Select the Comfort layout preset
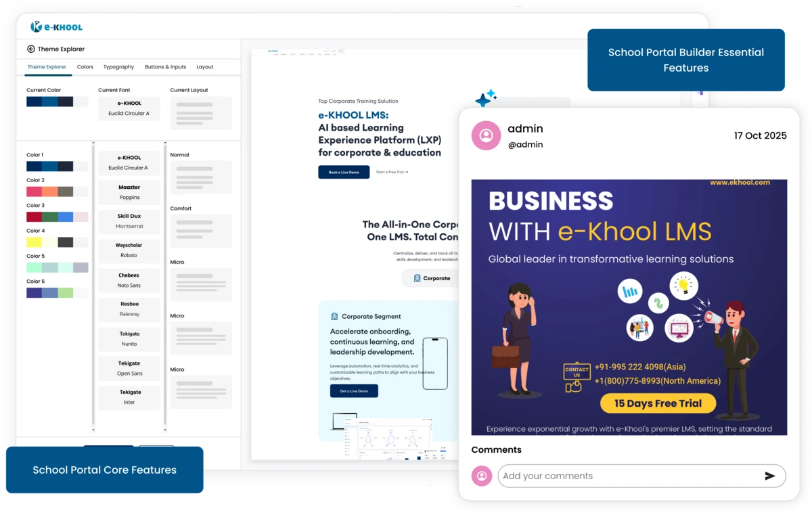The width and height of the screenshot is (812, 513). pyautogui.click(x=201, y=231)
